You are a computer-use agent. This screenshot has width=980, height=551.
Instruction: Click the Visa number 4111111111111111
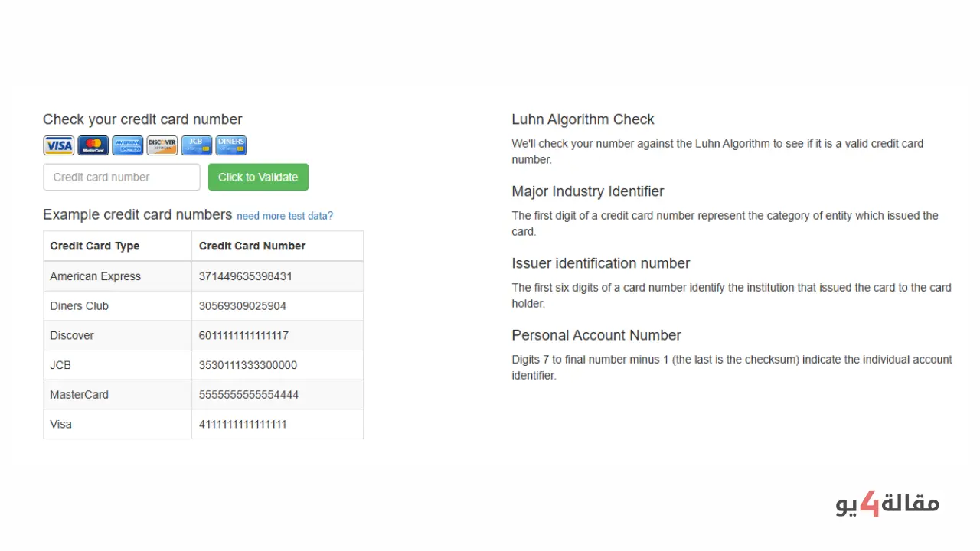(x=242, y=424)
